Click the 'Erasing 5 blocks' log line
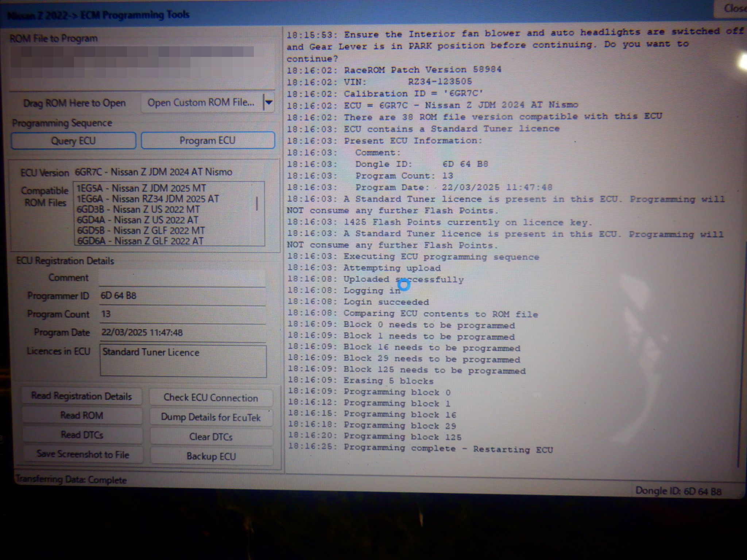747x560 pixels. point(361,381)
